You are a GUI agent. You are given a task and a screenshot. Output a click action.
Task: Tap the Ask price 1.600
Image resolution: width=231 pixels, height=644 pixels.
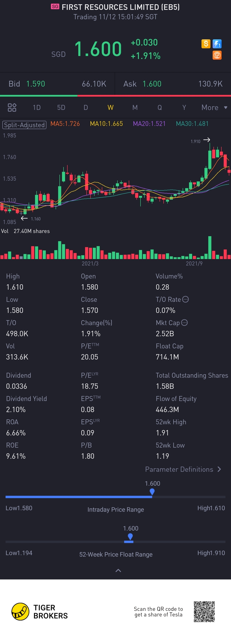tap(152, 84)
